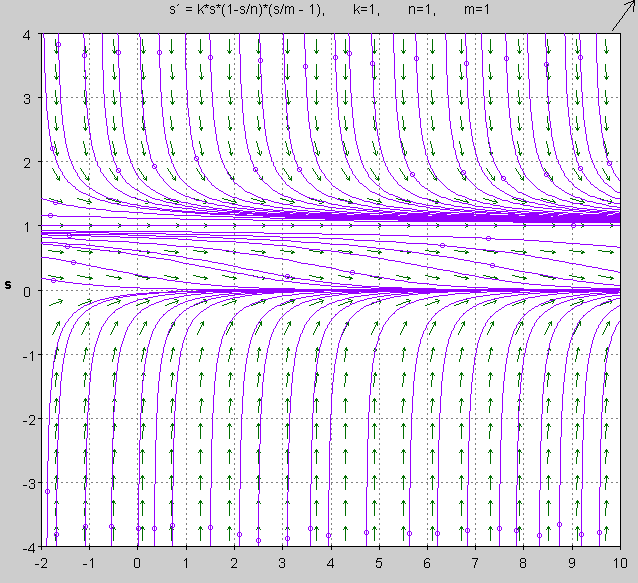Click the bold vertical axis label s
Image resolution: width=638 pixels, height=583 pixels.
(x=8, y=284)
